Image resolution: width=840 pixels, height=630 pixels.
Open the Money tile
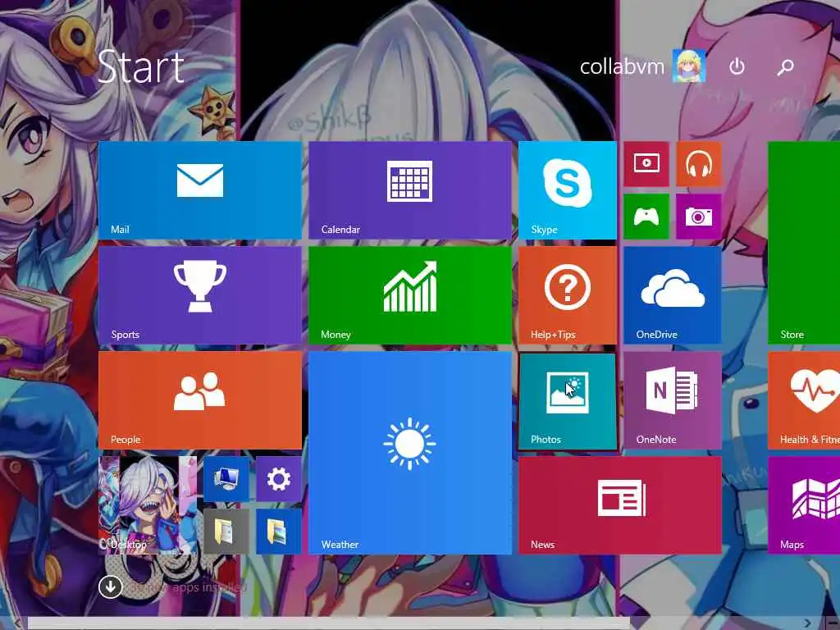click(410, 295)
